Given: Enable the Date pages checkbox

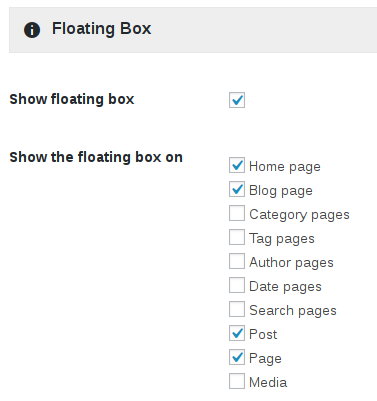Looking at the screenshot, I should click(x=237, y=285).
